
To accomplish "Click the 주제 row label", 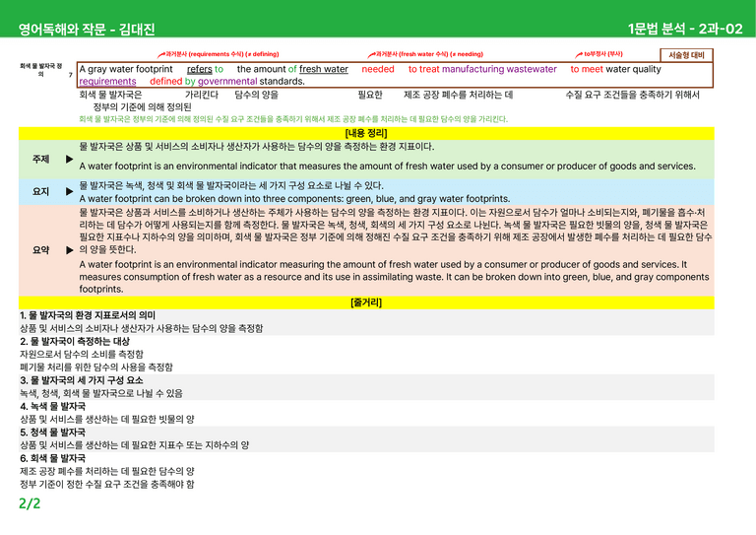I will pos(41,159).
